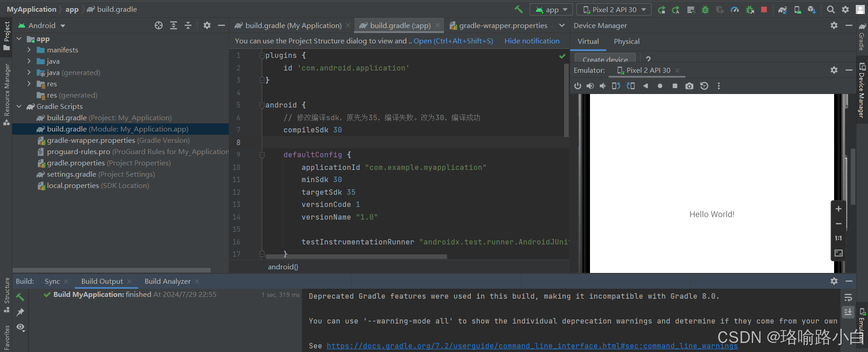Click Expand All in Project panel
Screen dimensions: 868x352
[x=174, y=26]
